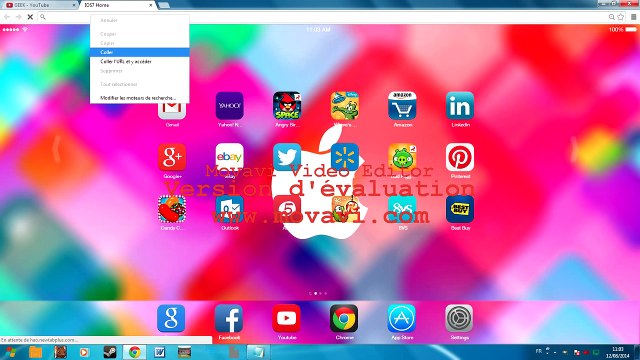The image size is (640, 360).
Task: Open a new tab button
Action: click(x=164, y=5)
